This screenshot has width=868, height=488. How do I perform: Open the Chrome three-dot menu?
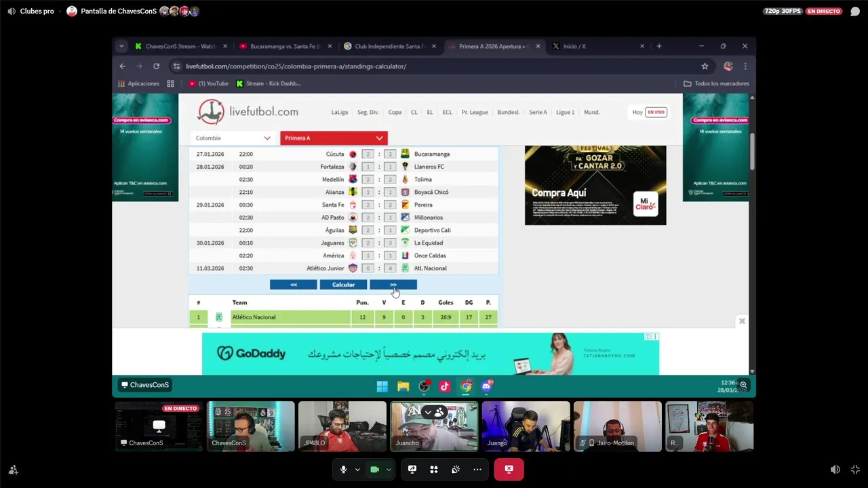tap(745, 66)
